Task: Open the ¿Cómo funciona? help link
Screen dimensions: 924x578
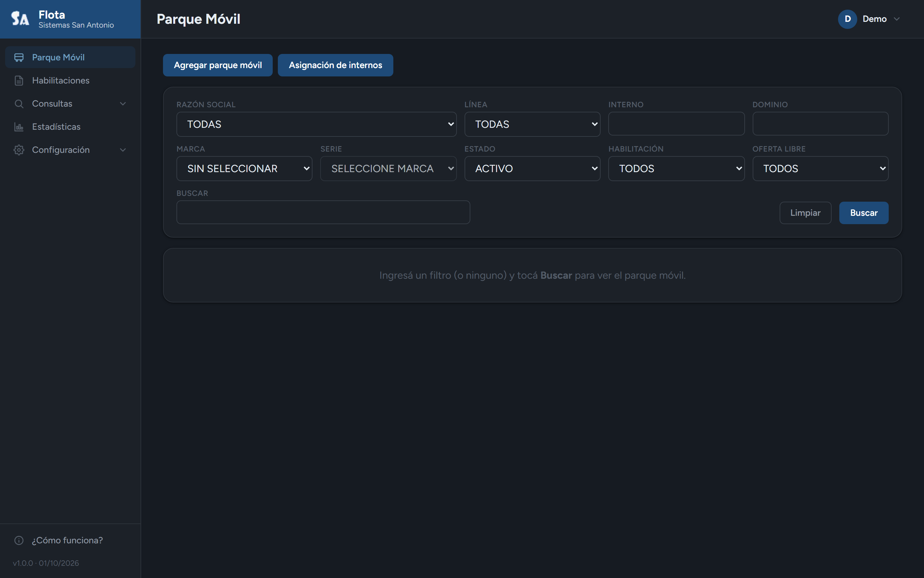Action: click(x=70, y=540)
